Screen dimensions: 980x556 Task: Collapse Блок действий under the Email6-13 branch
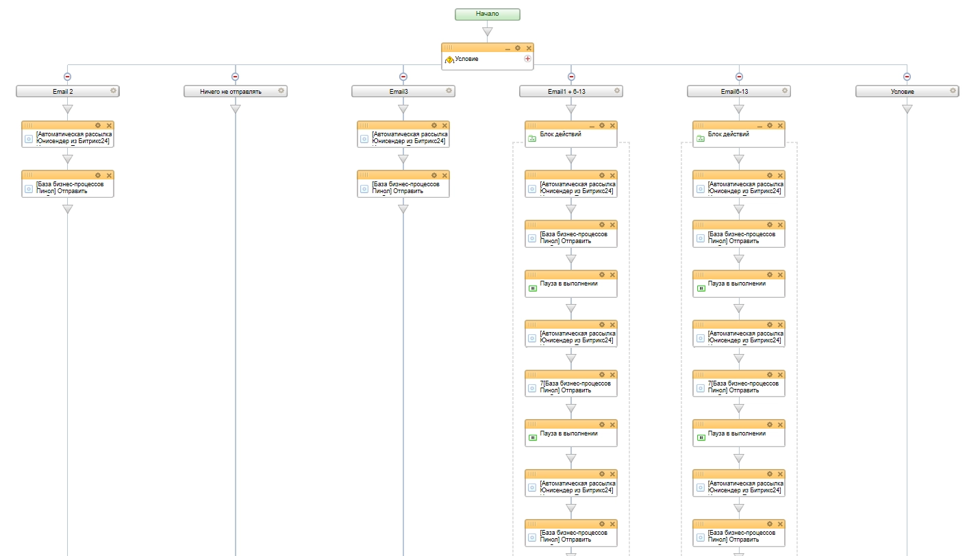pos(759,125)
